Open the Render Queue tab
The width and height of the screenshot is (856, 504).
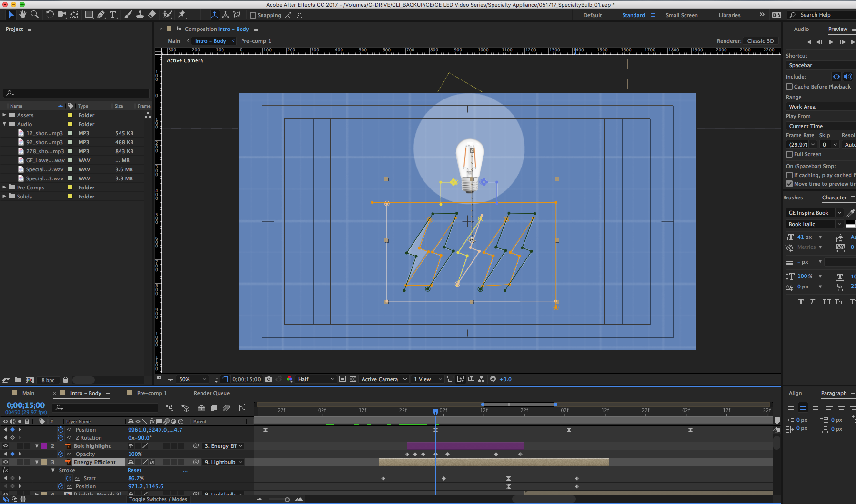(x=211, y=393)
